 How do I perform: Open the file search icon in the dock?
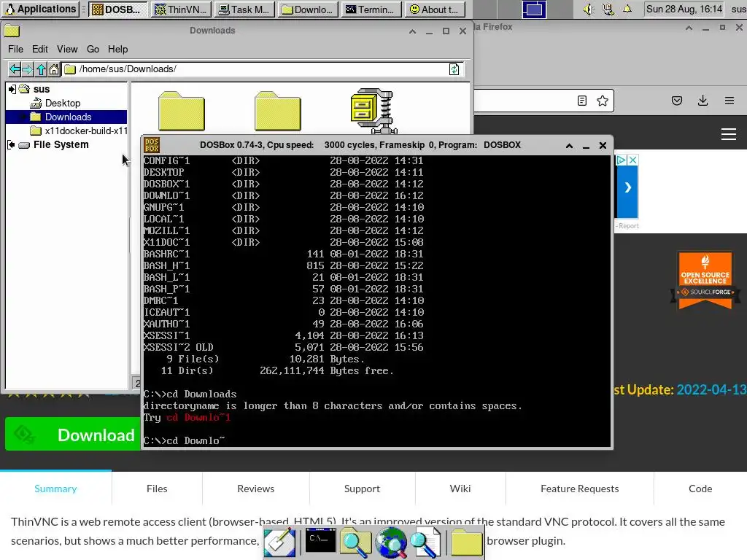click(x=355, y=542)
